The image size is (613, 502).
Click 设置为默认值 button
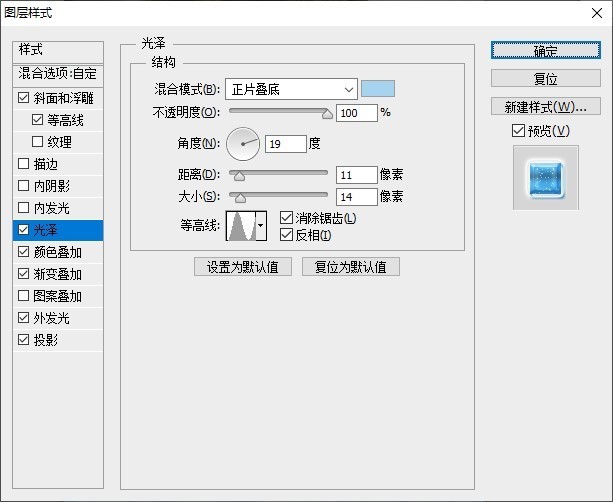pos(243,267)
